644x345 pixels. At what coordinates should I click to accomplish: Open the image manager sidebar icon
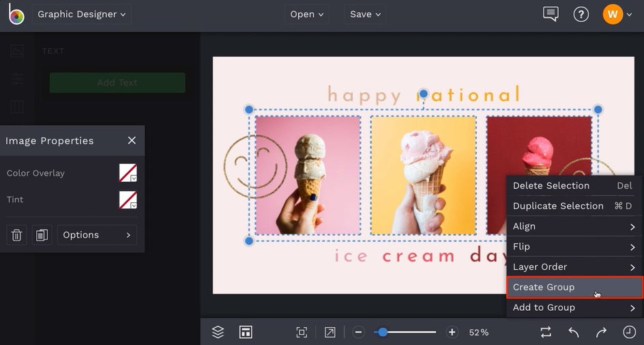pos(17,51)
